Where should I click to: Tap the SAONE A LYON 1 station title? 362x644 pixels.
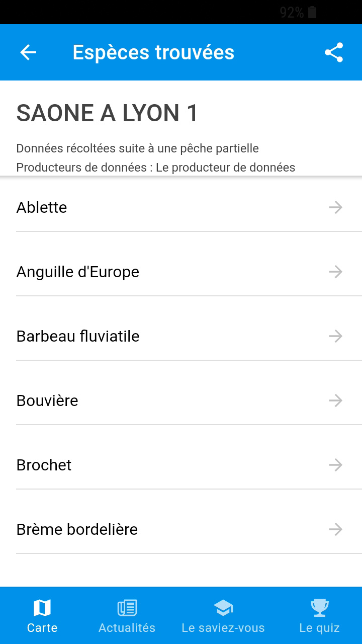point(107,113)
